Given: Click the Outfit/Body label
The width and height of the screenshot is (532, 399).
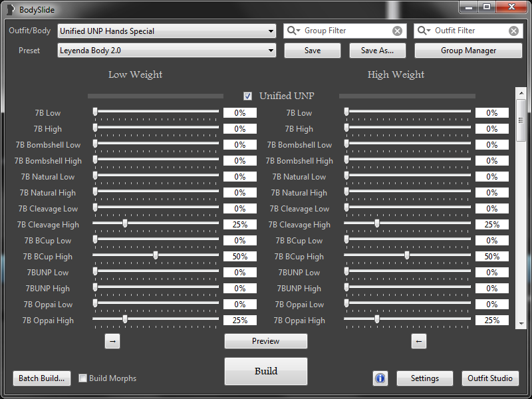Looking at the screenshot, I should pyautogui.click(x=29, y=31).
